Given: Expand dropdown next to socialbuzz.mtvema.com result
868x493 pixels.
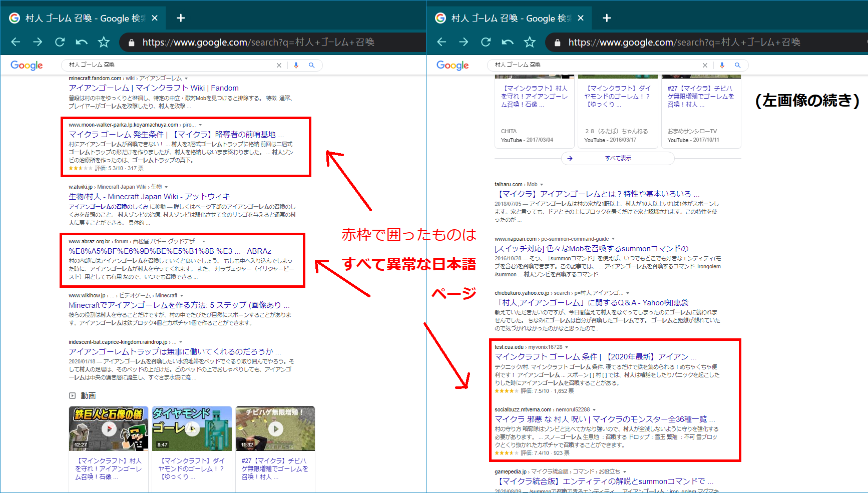Looking at the screenshot, I should [594, 410].
